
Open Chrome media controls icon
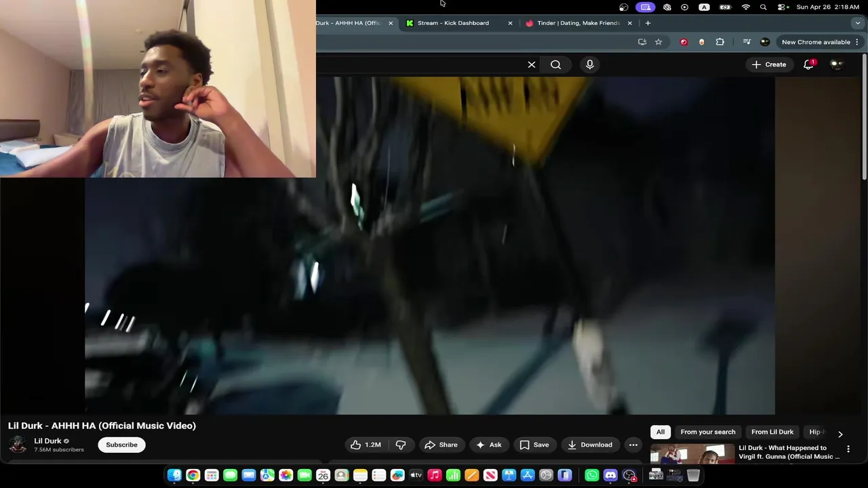point(747,42)
